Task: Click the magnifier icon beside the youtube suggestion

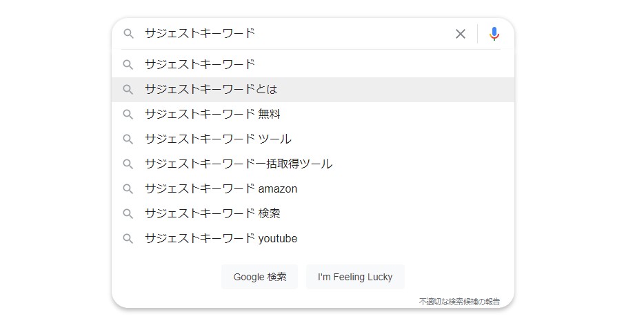Action: point(128,238)
